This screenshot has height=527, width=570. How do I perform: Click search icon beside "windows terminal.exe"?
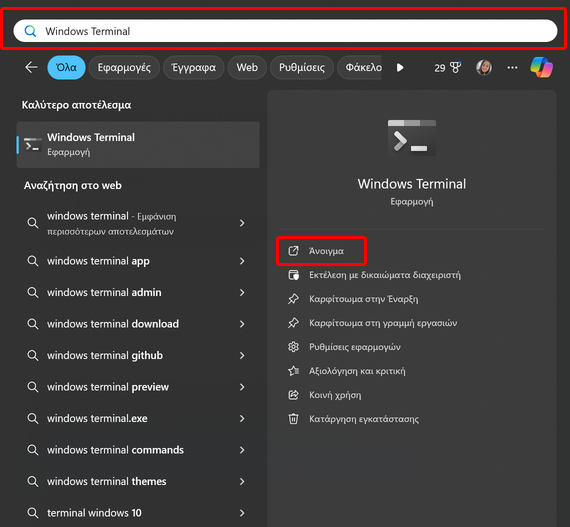tap(33, 418)
